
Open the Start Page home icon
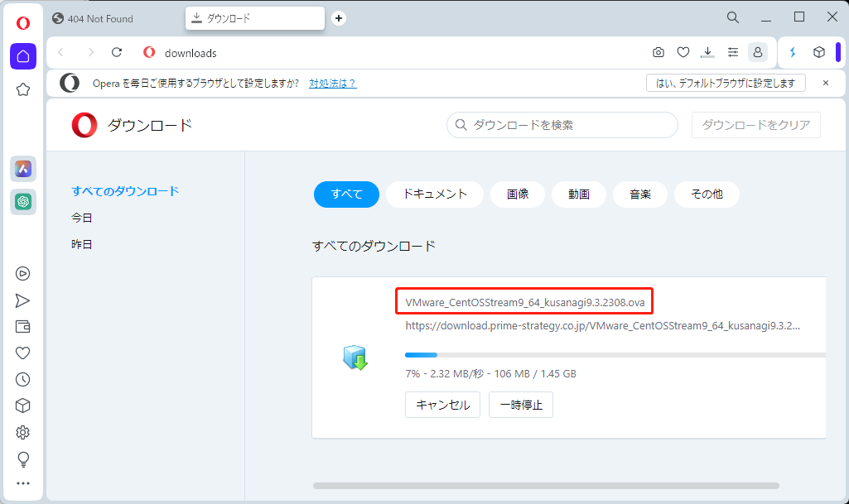(x=22, y=56)
